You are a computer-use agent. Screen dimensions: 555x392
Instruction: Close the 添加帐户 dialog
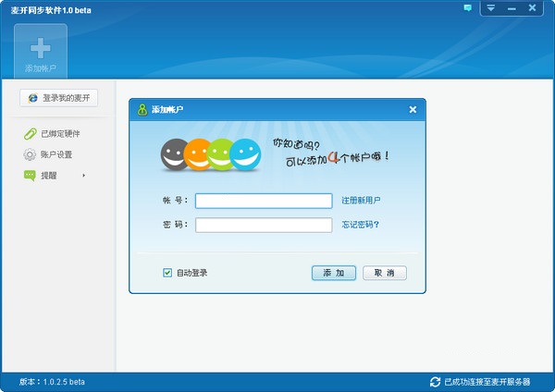click(413, 110)
